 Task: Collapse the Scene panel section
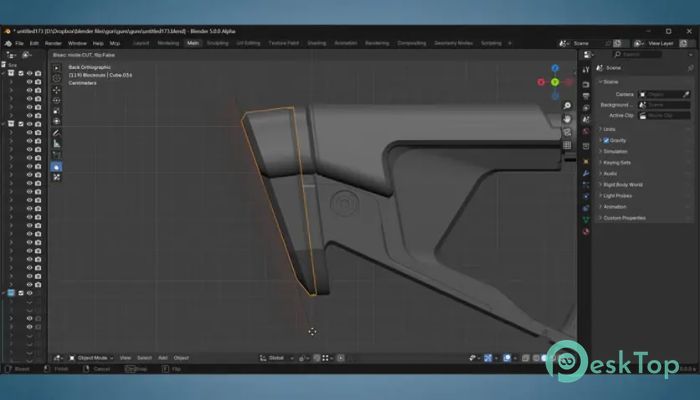[x=609, y=82]
